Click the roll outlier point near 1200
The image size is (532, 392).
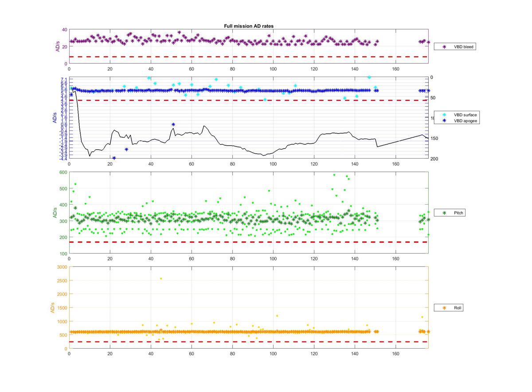coord(277,316)
